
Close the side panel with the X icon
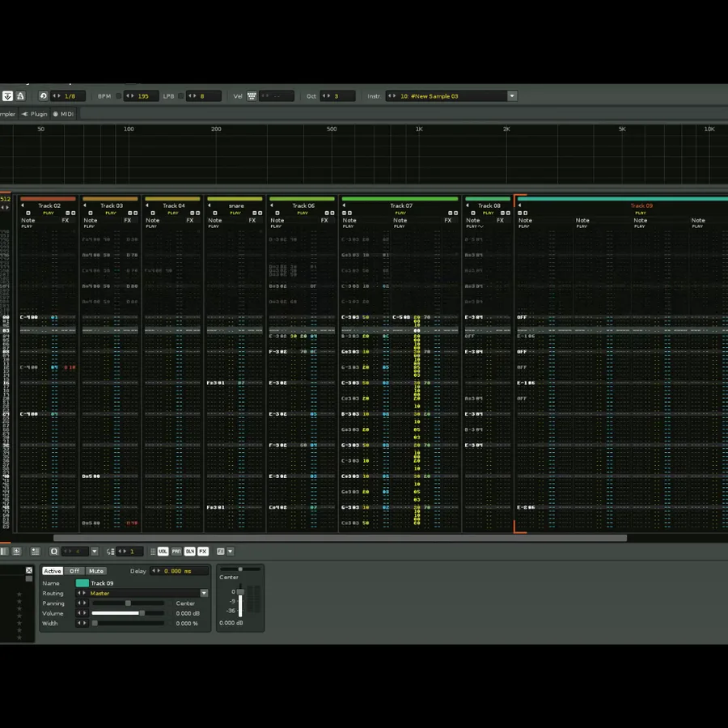tap(29, 570)
